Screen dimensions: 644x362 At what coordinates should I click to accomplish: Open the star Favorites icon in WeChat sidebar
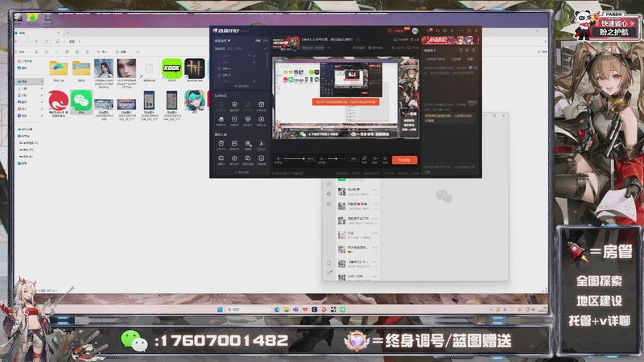tap(328, 183)
